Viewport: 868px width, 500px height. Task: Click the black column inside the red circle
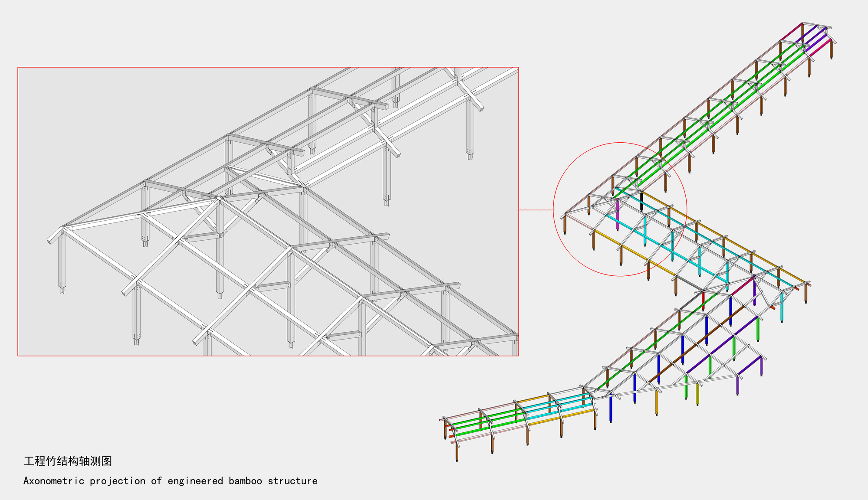click(x=641, y=202)
